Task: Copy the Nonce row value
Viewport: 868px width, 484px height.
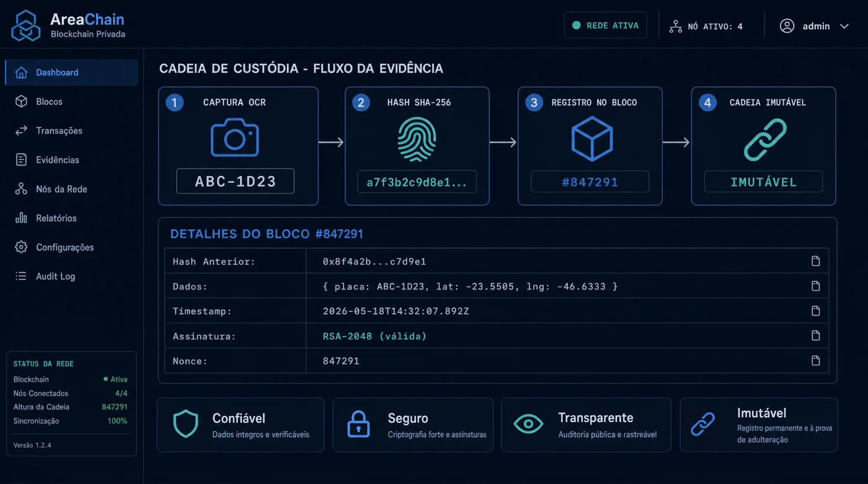Action: coord(816,360)
